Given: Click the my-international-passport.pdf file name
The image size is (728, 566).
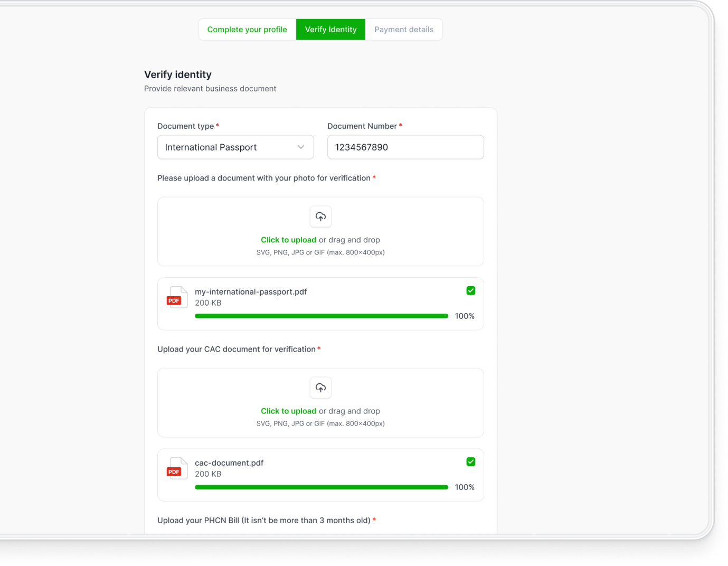Looking at the screenshot, I should click(251, 291).
